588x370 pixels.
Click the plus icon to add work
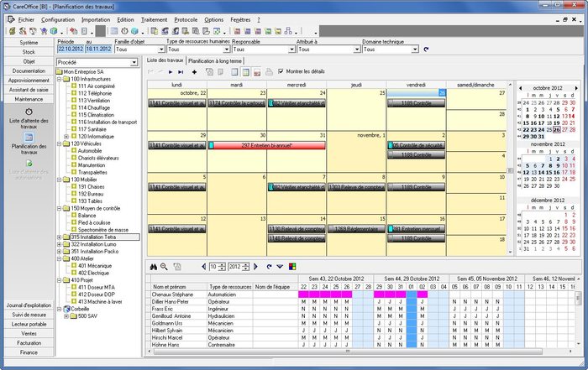tap(194, 72)
